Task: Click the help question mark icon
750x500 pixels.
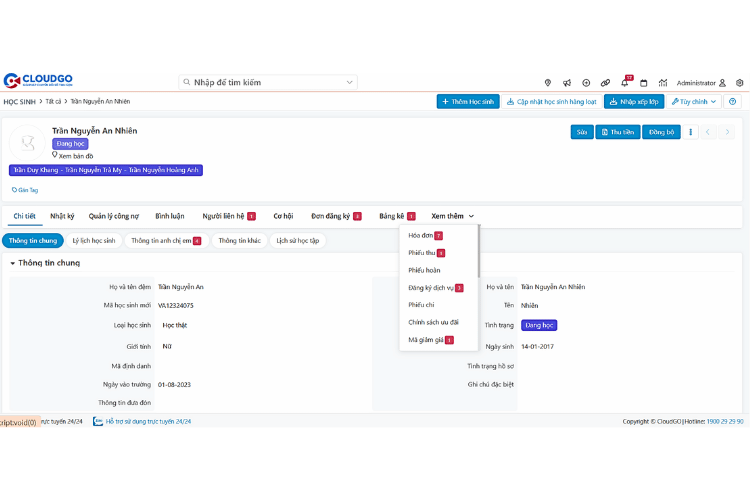Action: [x=733, y=102]
